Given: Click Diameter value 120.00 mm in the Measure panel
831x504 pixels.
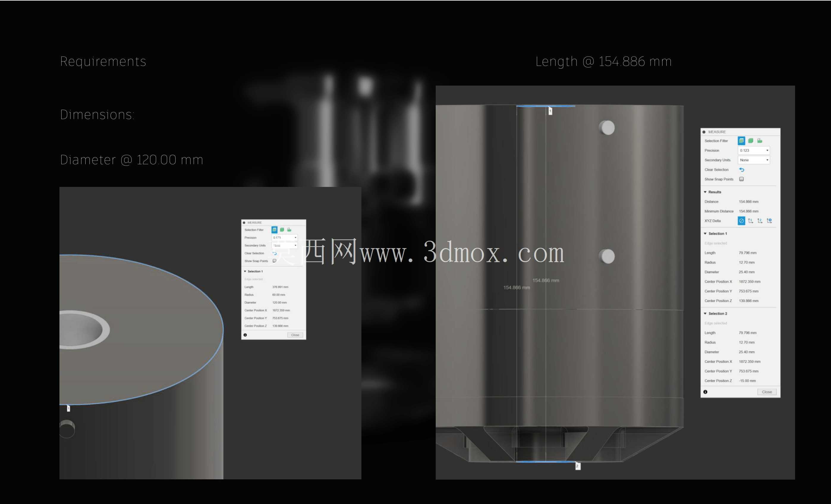Looking at the screenshot, I should click(280, 303).
